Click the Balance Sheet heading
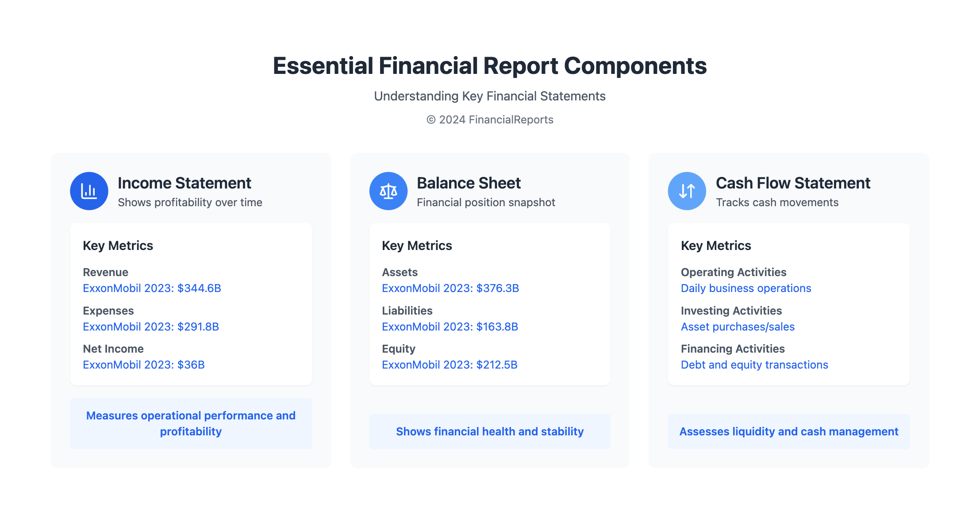The image size is (980, 519). pyautogui.click(x=469, y=183)
